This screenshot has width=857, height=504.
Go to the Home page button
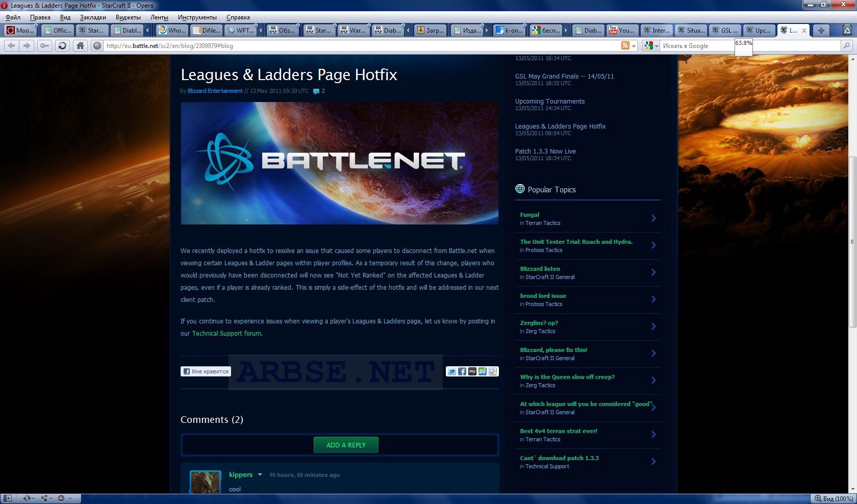[80, 45]
